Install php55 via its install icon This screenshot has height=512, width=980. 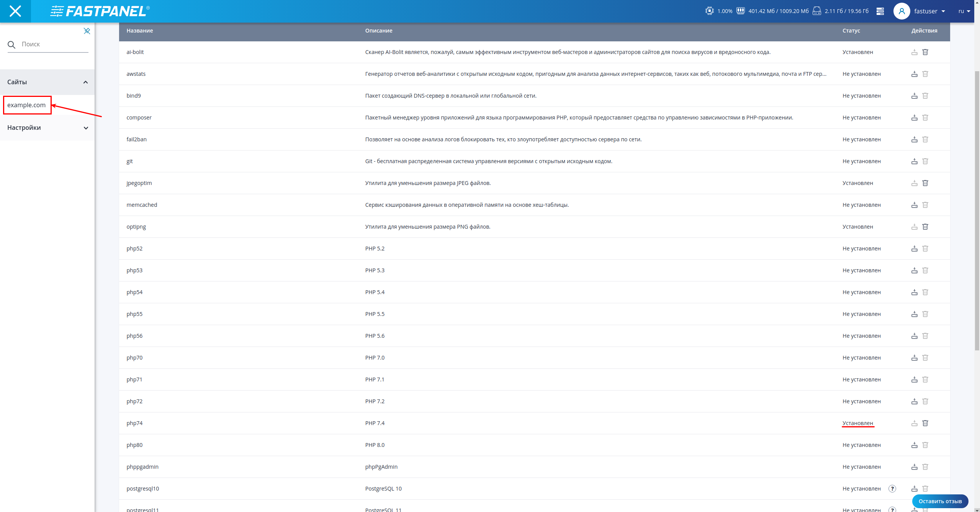(x=914, y=314)
